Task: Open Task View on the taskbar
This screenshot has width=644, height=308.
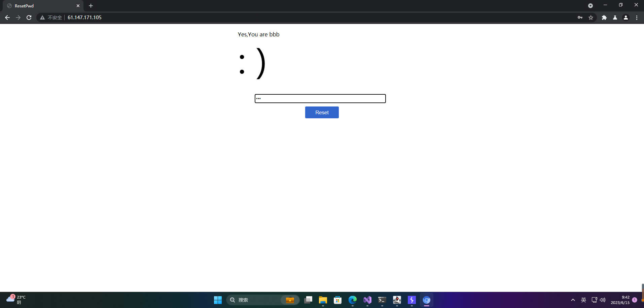Action: pos(308,300)
